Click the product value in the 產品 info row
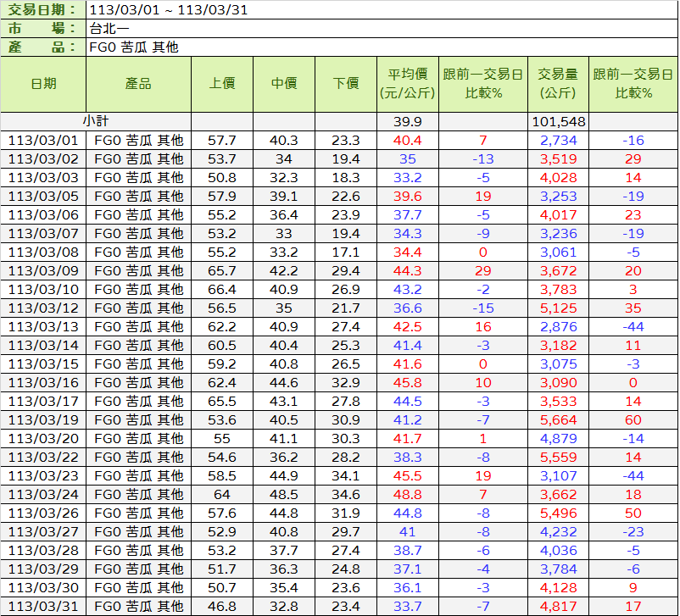Screen dimensions: 680x616 click(x=134, y=47)
